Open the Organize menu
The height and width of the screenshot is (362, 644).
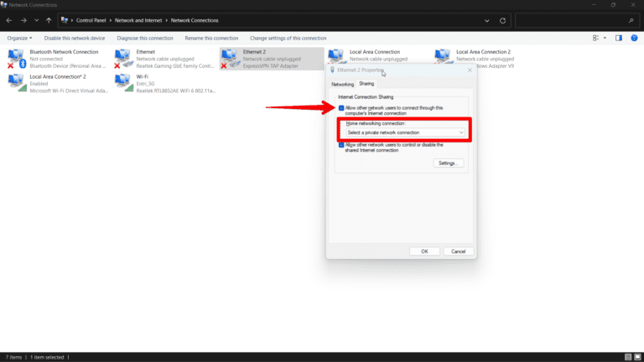pos(19,39)
